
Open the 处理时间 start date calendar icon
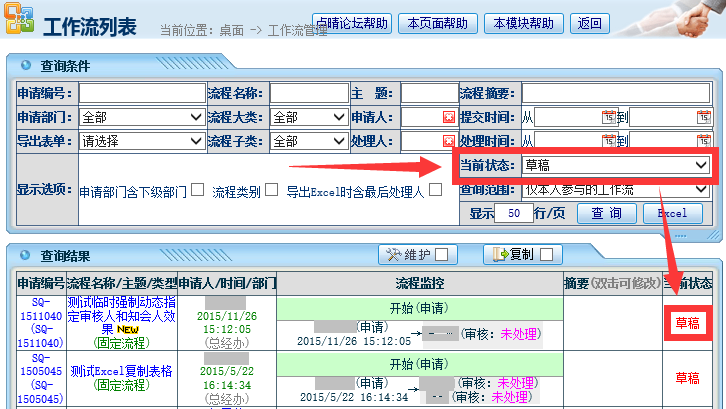tap(608, 142)
